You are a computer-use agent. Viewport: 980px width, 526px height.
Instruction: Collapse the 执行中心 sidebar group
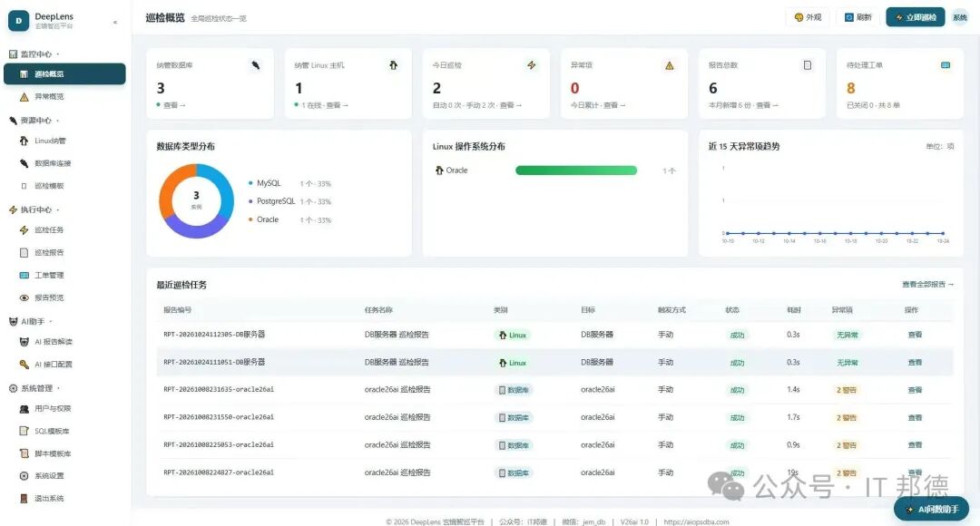pyautogui.click(x=35, y=209)
